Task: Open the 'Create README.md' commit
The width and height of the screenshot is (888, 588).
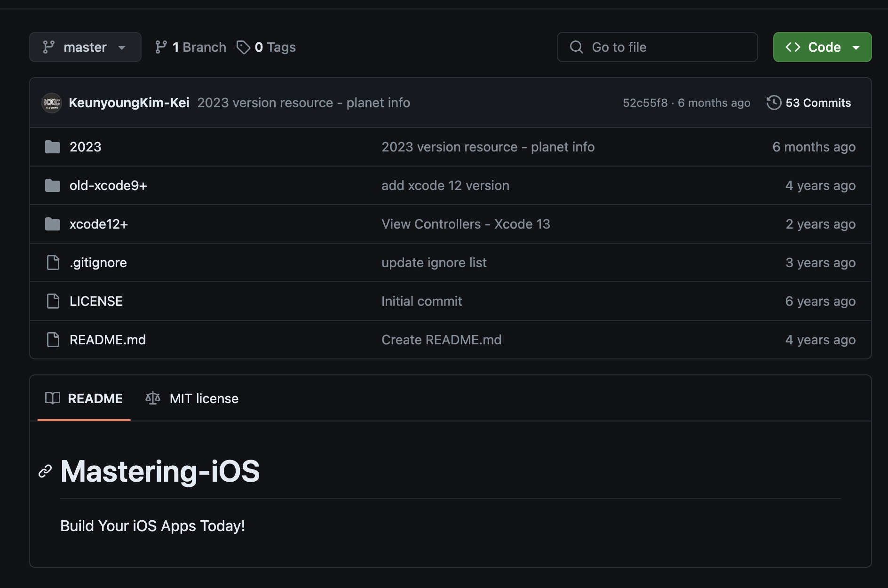Action: [x=442, y=340]
